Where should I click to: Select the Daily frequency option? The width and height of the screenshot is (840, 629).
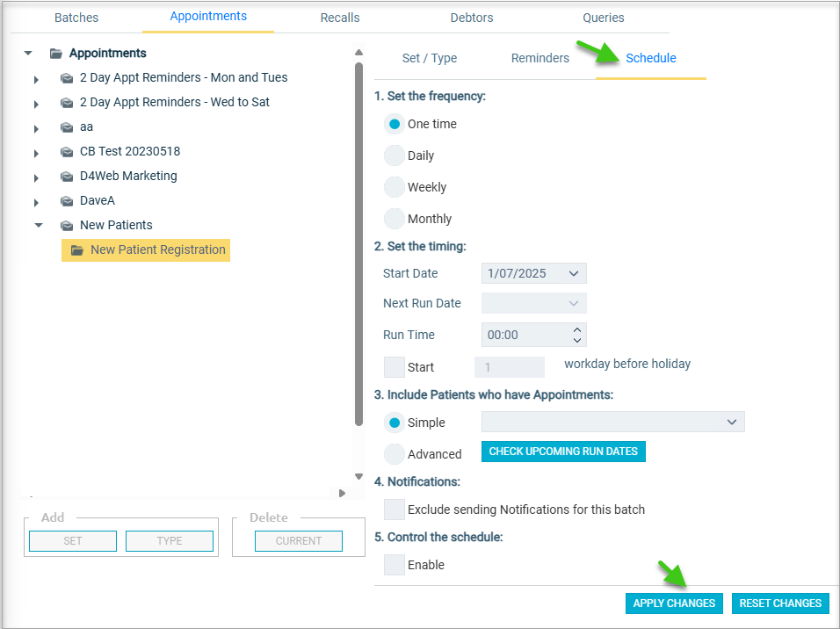coord(395,155)
